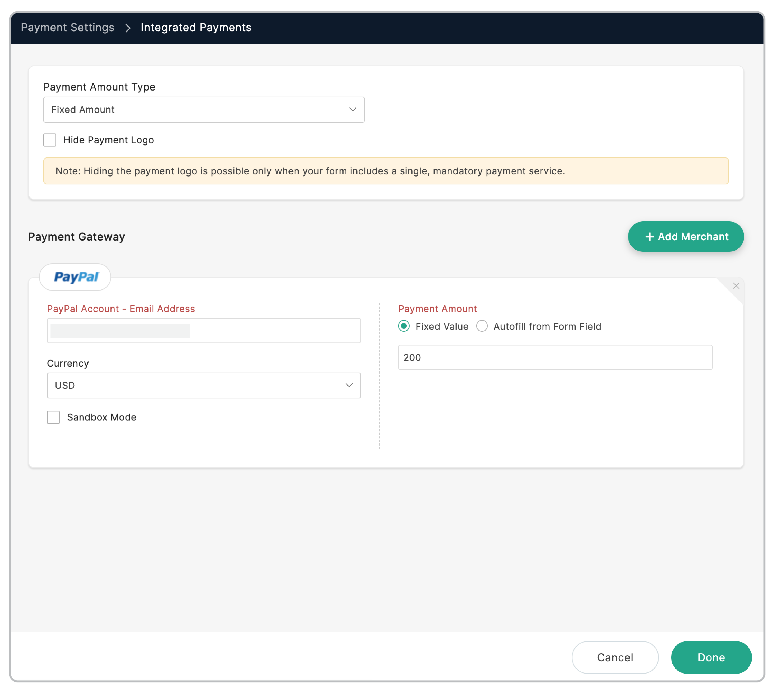Select the Fixed Value payment option
This screenshot has width=776, height=700.
pos(404,326)
